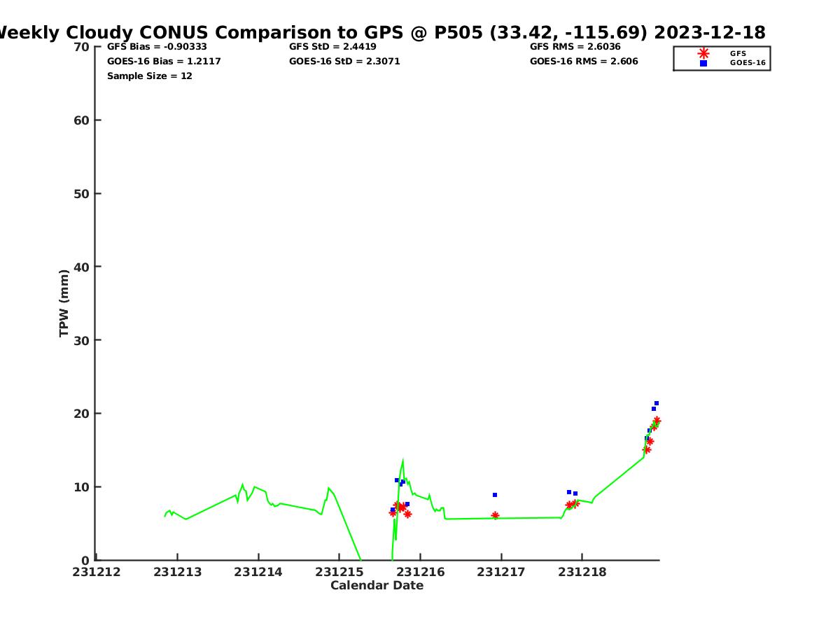840x630 pixels.
Task: Click the isolated red asterisk near 231217
Action: click(495, 515)
